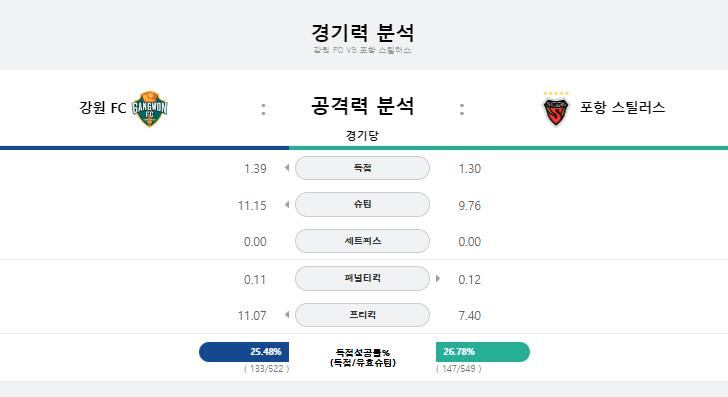Select the 득점 stat pill

tap(362, 168)
